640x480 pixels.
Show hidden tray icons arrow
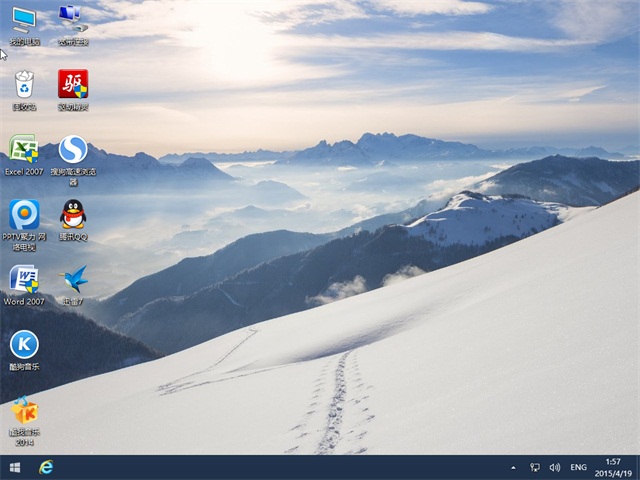513,468
